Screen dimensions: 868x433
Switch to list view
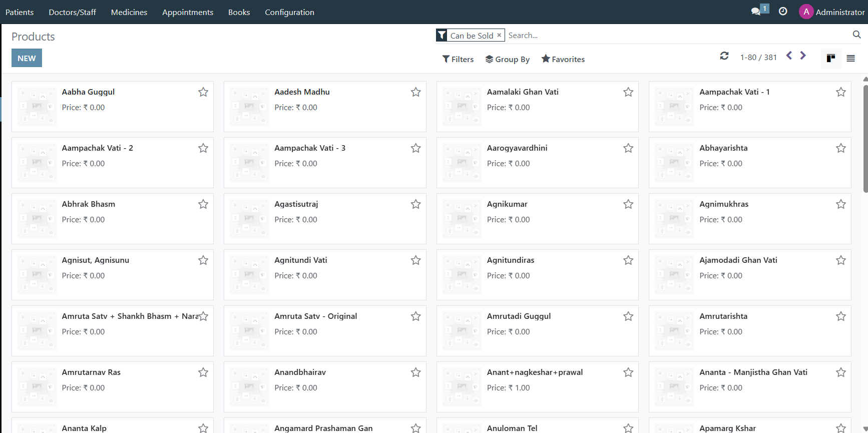(x=850, y=59)
